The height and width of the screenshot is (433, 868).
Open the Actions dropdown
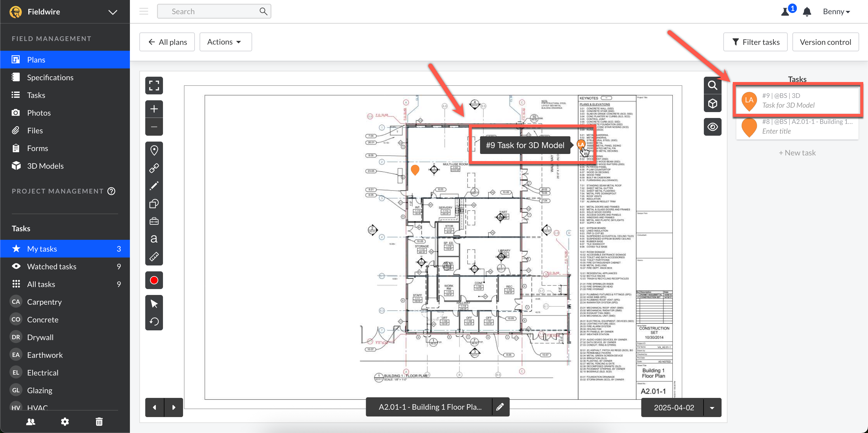click(225, 42)
